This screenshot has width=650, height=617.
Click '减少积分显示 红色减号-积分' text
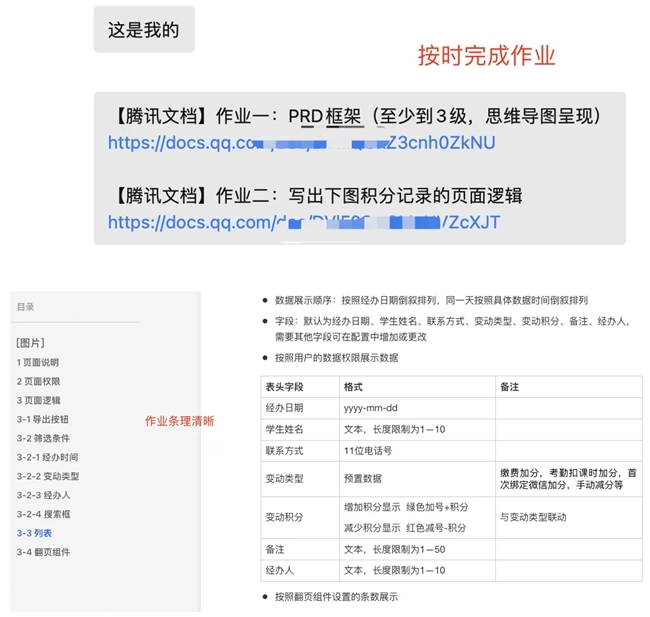click(405, 528)
